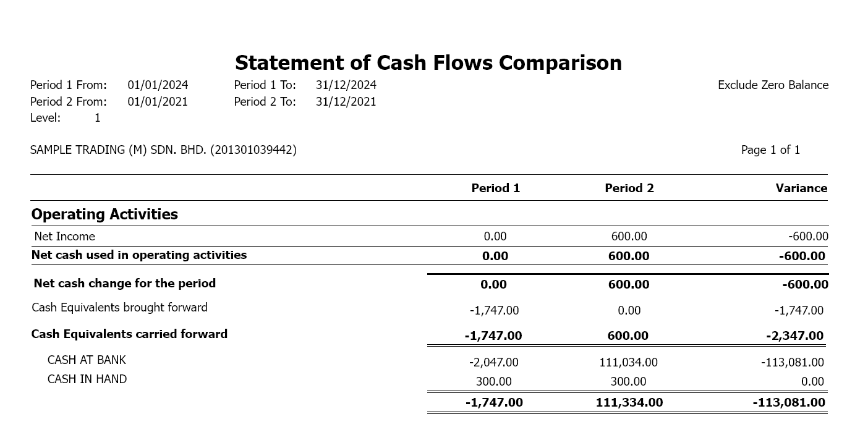Screen dimensions: 868x448
Task: Click the Net cash used in operating activities label
Action: (x=139, y=255)
